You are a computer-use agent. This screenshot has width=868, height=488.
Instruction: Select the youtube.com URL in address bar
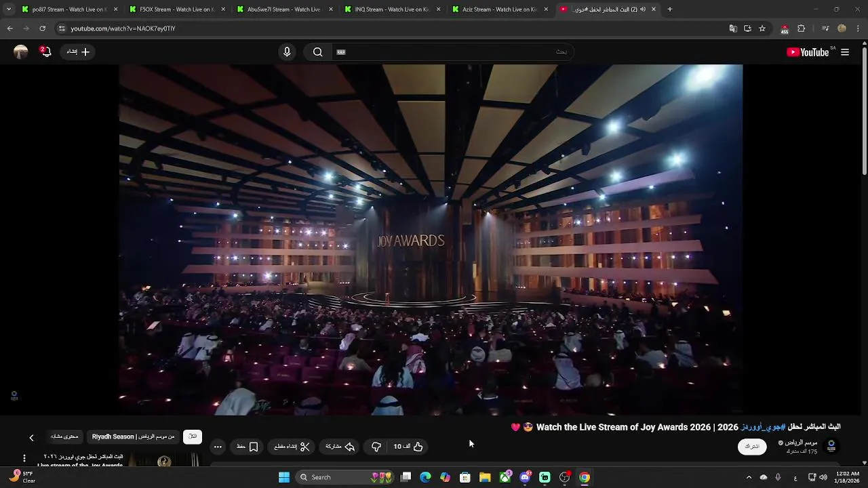(123, 28)
